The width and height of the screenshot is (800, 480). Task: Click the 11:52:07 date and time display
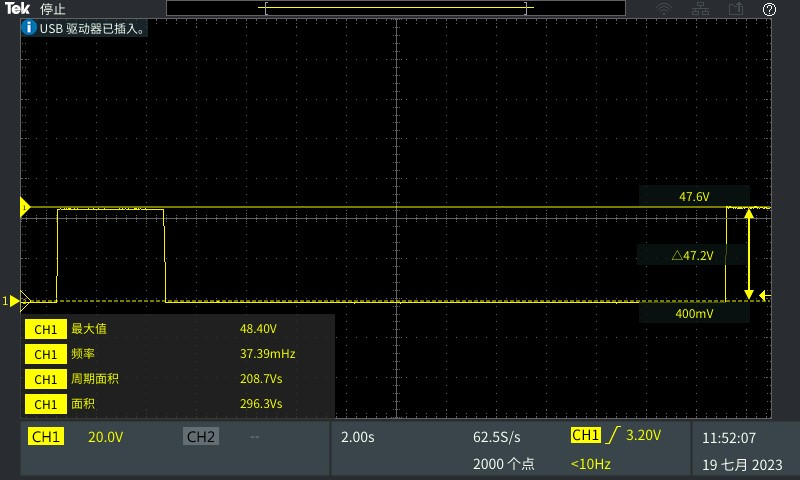pyautogui.click(x=728, y=438)
